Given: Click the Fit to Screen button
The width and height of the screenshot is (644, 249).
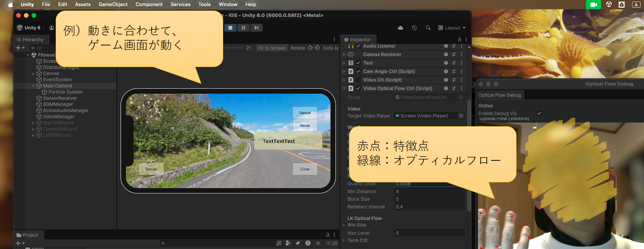Looking at the screenshot, I should pyautogui.click(x=272, y=48).
